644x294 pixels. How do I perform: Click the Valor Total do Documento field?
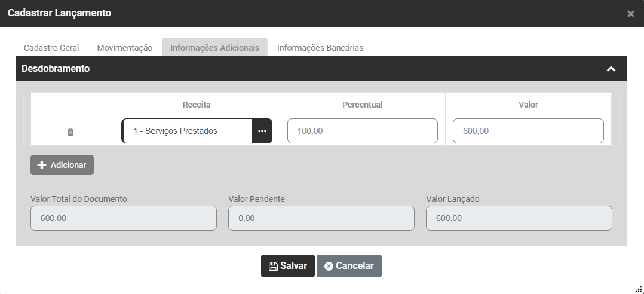pos(124,219)
